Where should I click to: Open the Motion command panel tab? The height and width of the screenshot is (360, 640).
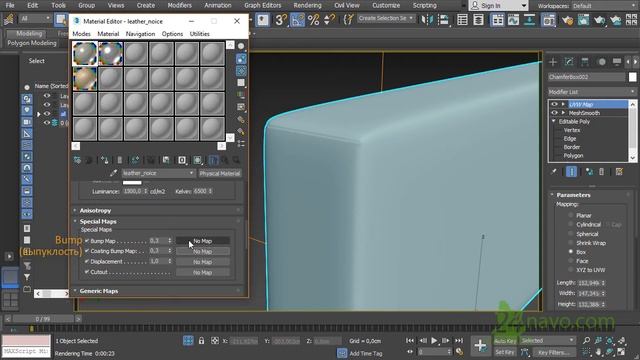tap(601, 62)
